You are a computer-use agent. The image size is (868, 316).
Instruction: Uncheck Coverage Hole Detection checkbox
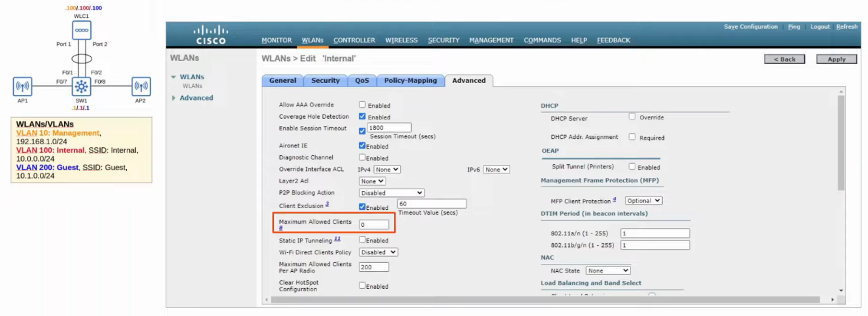coord(362,117)
